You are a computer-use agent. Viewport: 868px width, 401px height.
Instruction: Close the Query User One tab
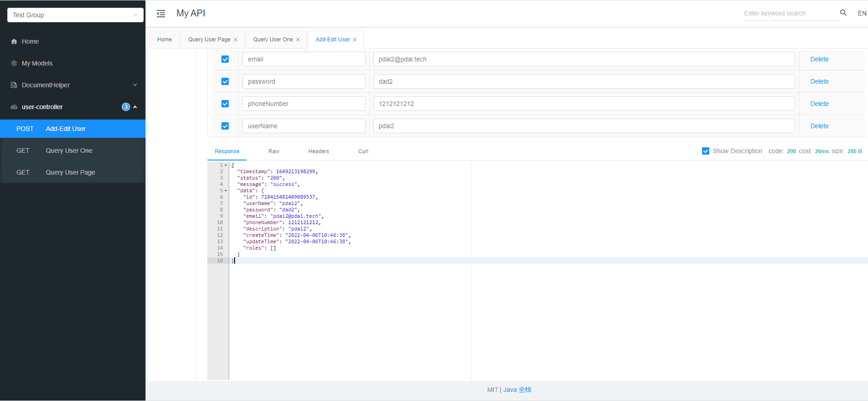click(298, 40)
